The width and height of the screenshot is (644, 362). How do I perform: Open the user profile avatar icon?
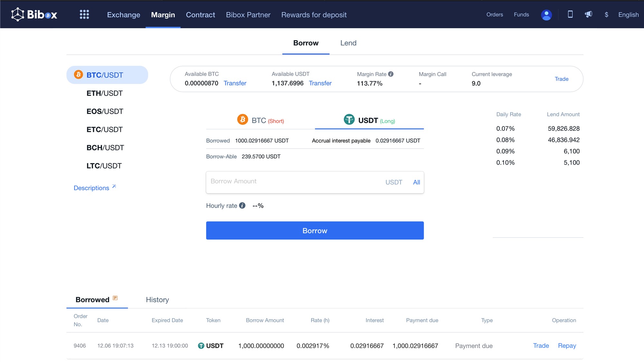pyautogui.click(x=546, y=15)
